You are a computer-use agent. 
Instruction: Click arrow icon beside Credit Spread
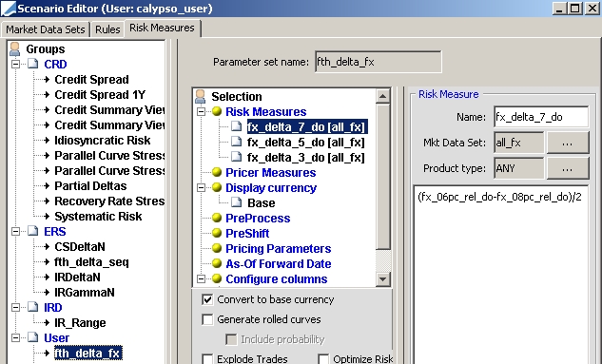point(47,80)
